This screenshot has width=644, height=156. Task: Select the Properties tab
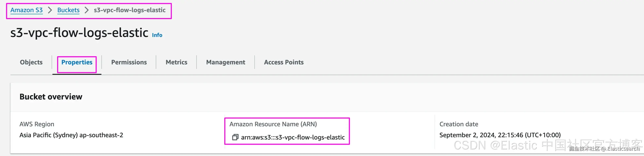pos(77,62)
